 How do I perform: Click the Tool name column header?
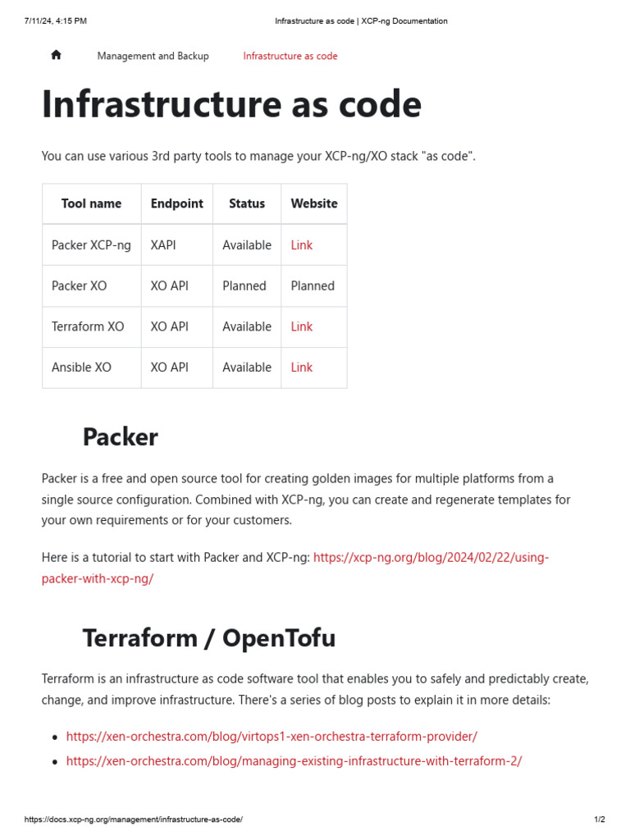click(x=91, y=203)
